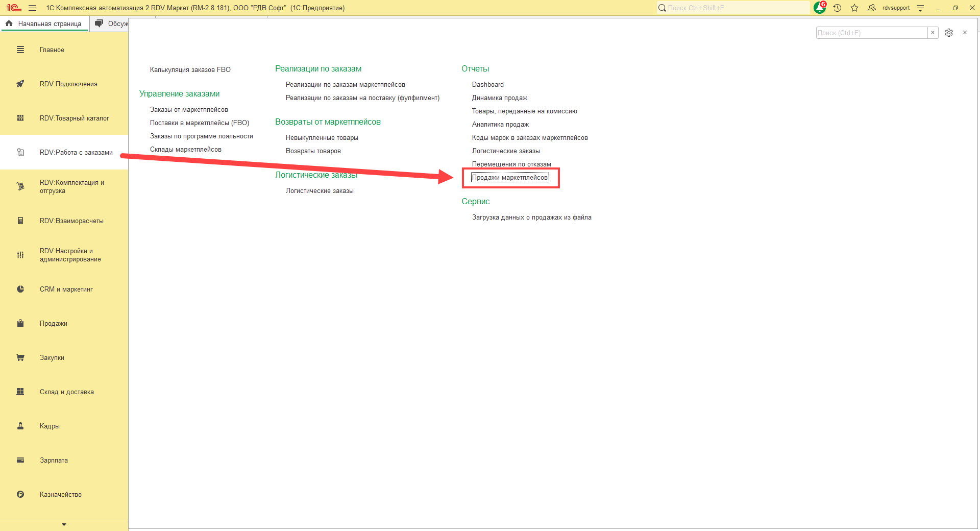Open the Dashboard report

pyautogui.click(x=488, y=84)
